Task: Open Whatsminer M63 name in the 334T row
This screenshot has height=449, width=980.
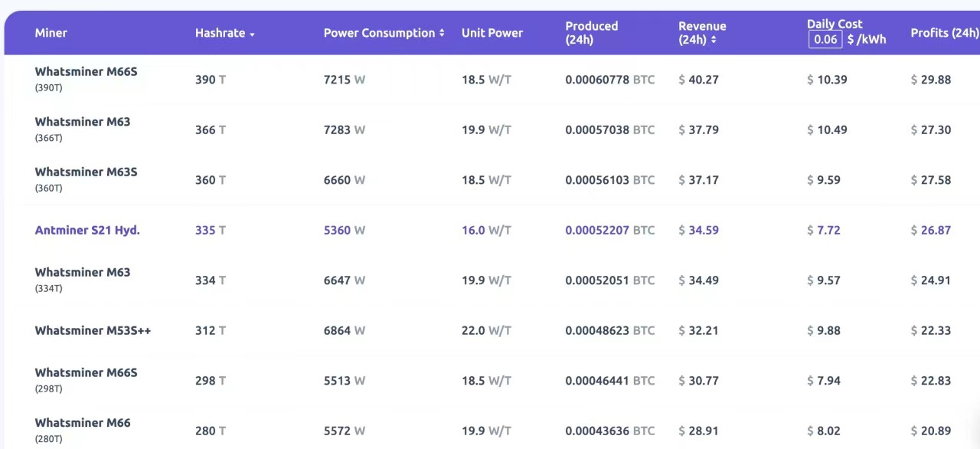Action: (x=83, y=272)
